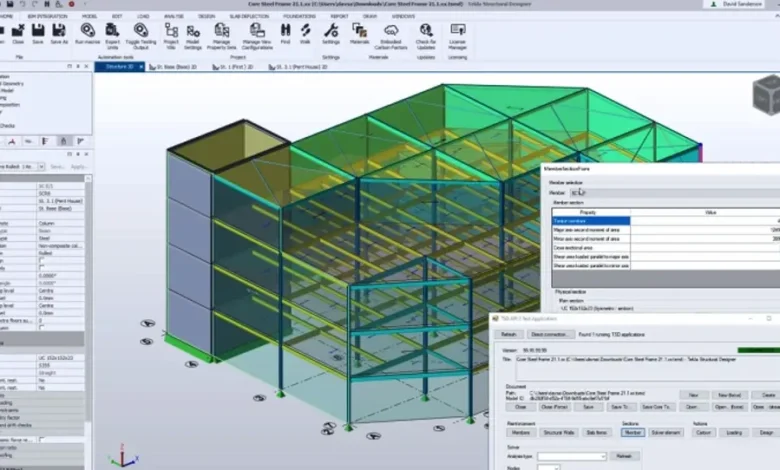Switch to St. 1 (First) 2D tab

(232, 67)
